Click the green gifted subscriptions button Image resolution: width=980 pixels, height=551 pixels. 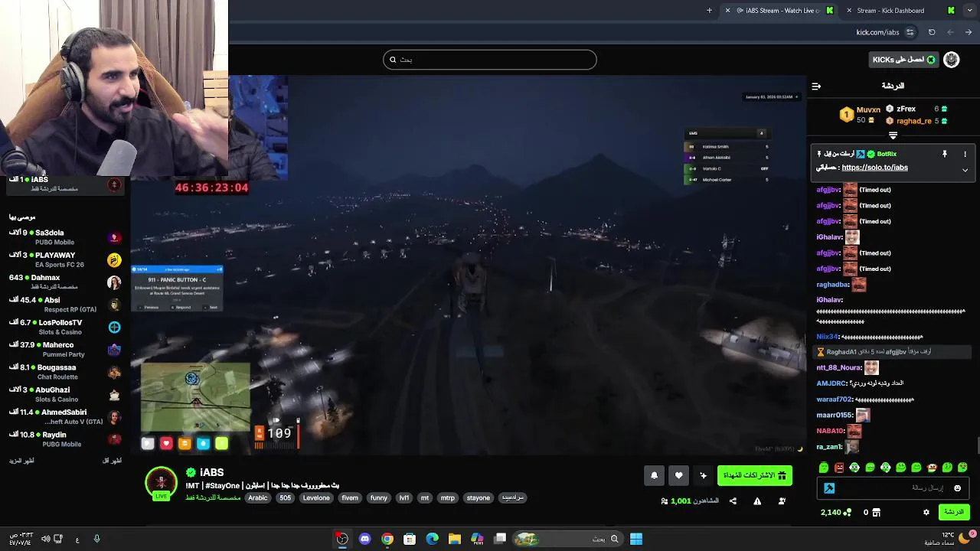click(x=754, y=476)
